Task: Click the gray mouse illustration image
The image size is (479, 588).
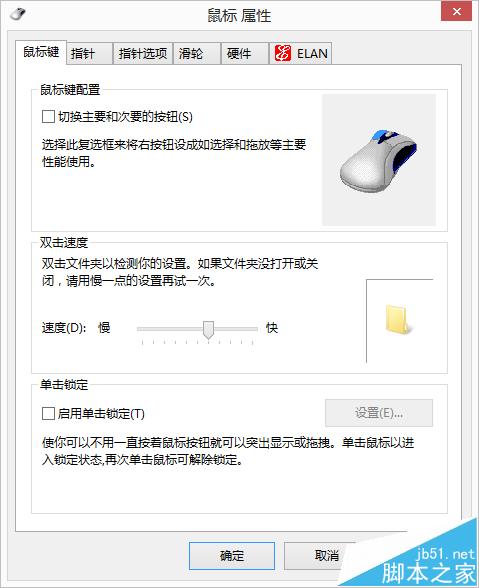Action: (x=378, y=160)
